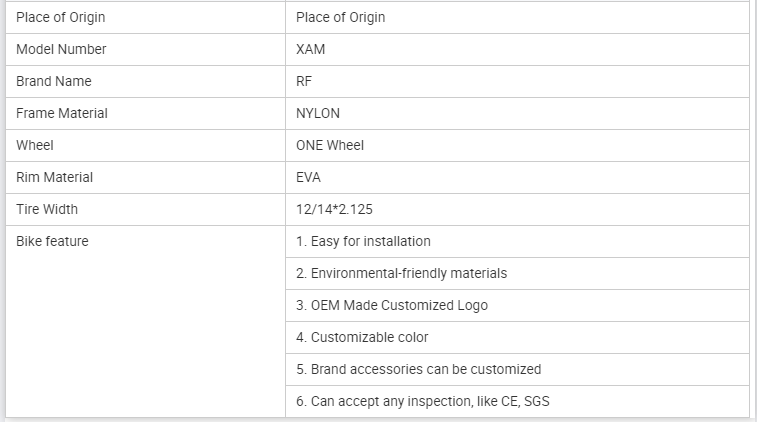This screenshot has height=422, width=757.
Task: Click the Place of Origin label cell
Action: coord(60,17)
